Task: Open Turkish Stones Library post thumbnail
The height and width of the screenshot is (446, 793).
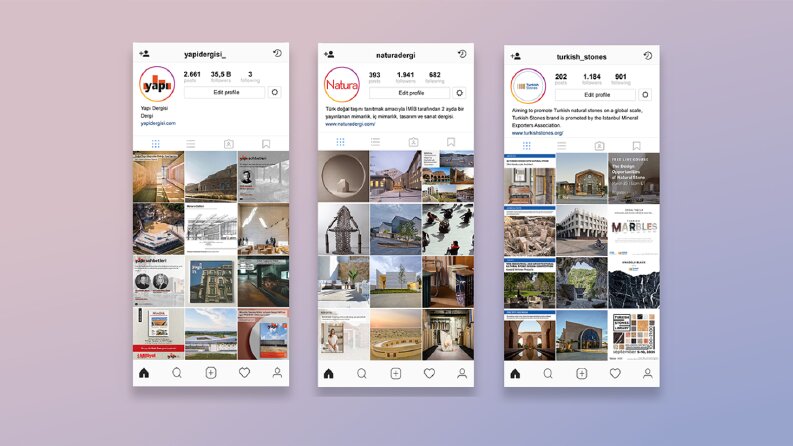Action: pos(634,335)
